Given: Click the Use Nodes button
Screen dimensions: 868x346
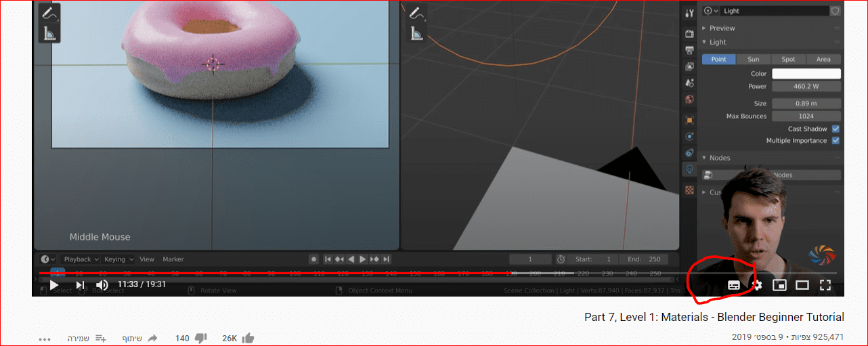Looking at the screenshot, I should point(771,175).
